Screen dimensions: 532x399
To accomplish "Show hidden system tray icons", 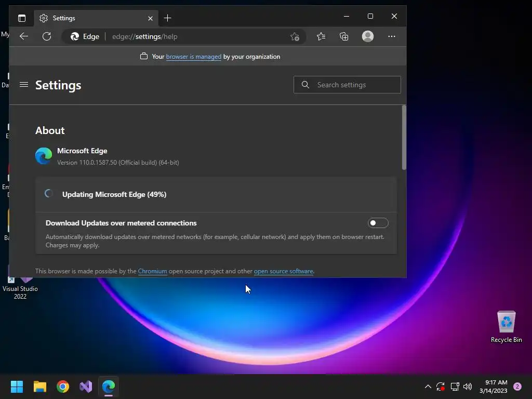I will [x=428, y=387].
